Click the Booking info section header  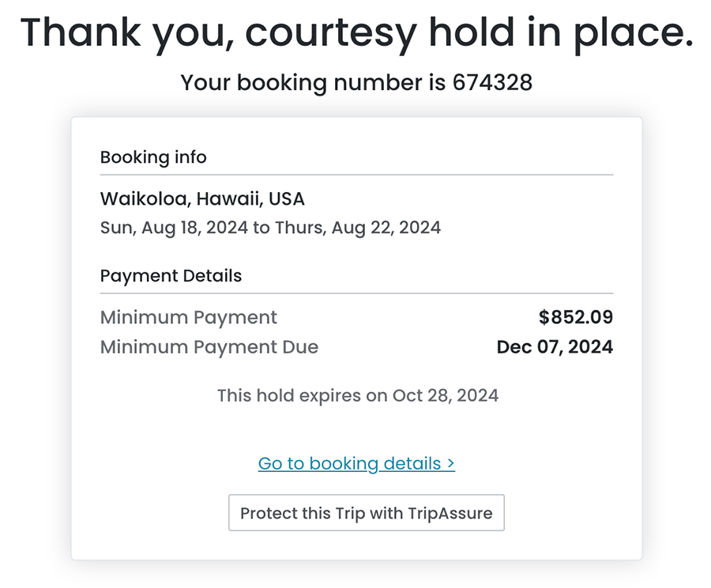click(153, 157)
